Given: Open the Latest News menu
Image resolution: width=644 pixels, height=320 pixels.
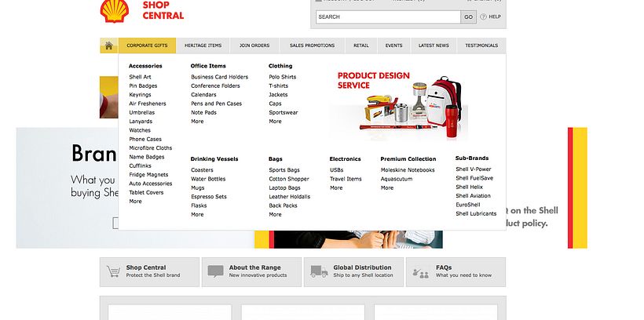Looking at the screenshot, I should click(x=434, y=45).
